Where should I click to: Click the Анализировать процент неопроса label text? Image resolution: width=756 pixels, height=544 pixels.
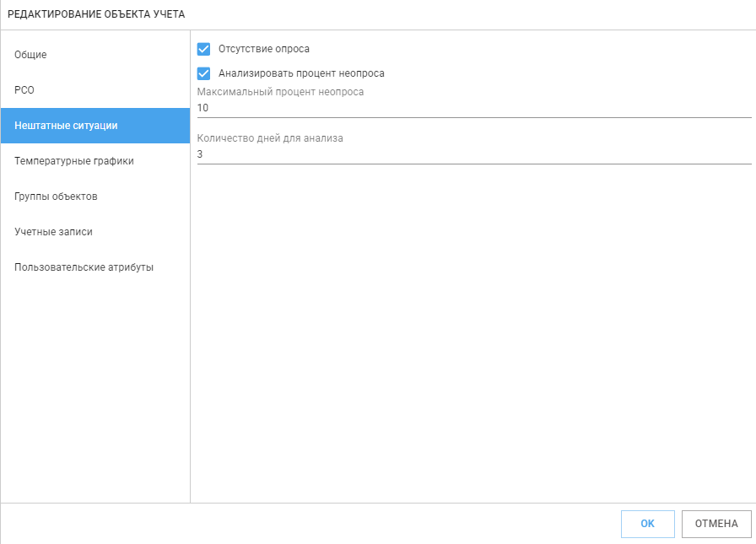click(301, 73)
